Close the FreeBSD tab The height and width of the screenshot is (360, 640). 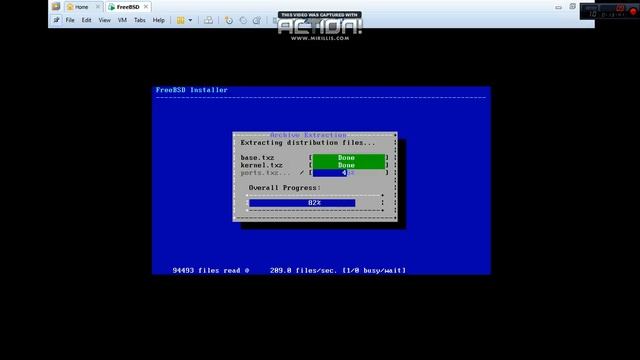click(146, 7)
